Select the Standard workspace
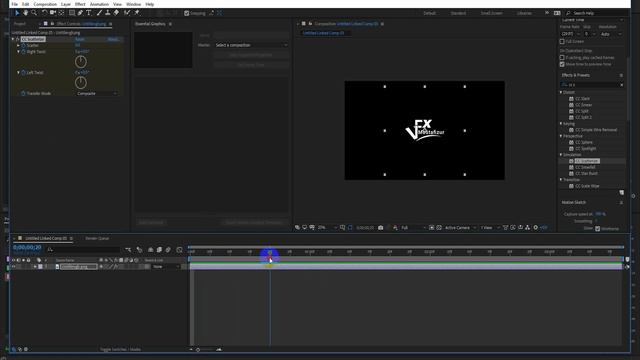The width and height of the screenshot is (640, 360). pos(458,13)
